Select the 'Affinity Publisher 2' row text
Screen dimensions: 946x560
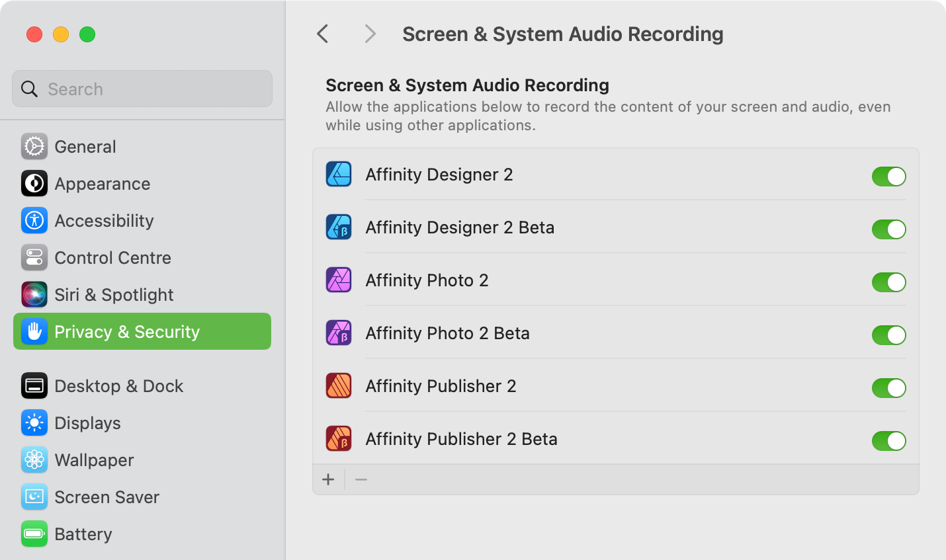(441, 386)
